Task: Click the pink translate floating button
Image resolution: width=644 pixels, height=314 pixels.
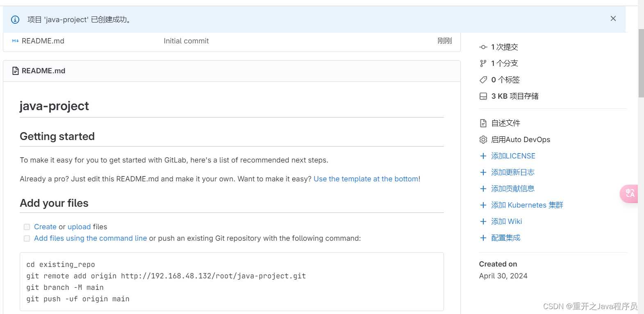Action: pyautogui.click(x=629, y=194)
